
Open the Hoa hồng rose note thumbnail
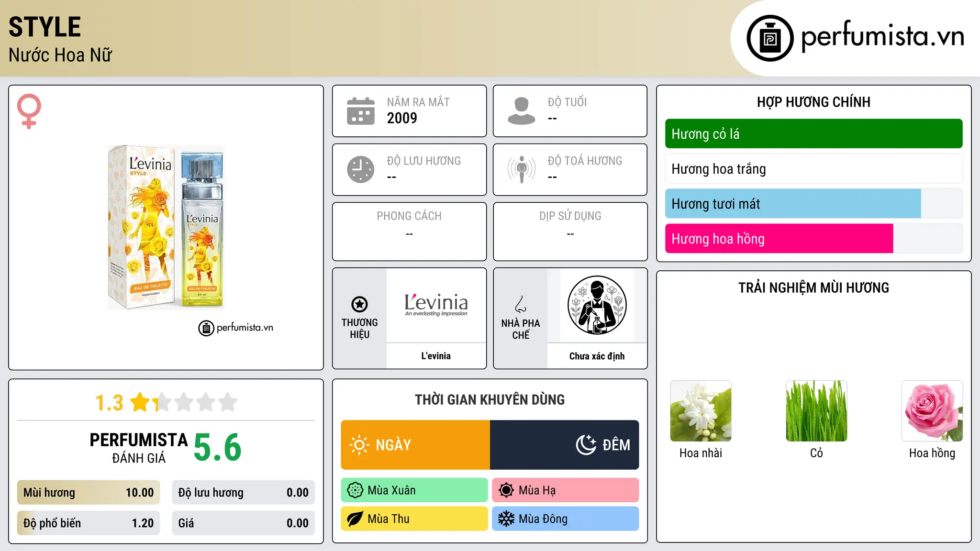(x=932, y=411)
